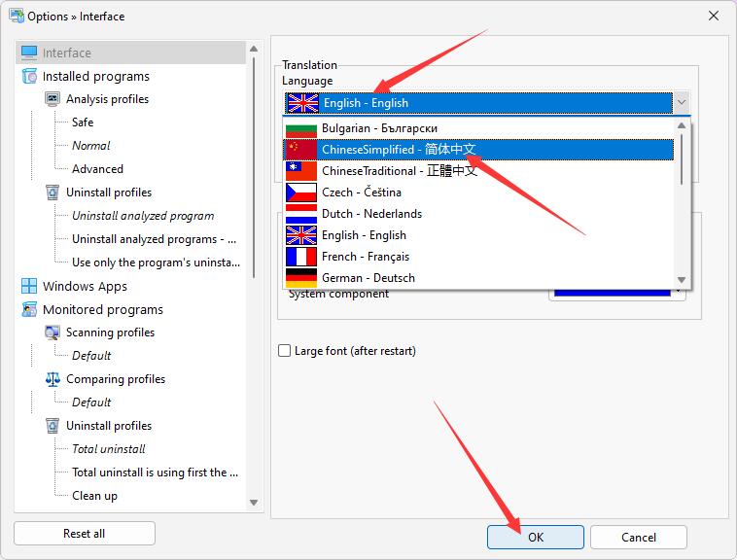Screen dimensions: 737x560
Task: Choose ChineseSimplified language option
Action: pos(478,150)
